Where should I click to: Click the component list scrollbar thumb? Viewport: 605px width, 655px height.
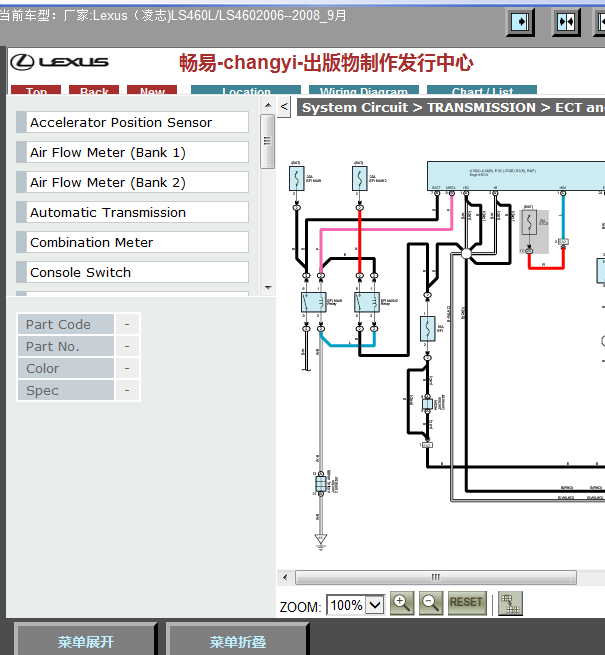[267, 141]
